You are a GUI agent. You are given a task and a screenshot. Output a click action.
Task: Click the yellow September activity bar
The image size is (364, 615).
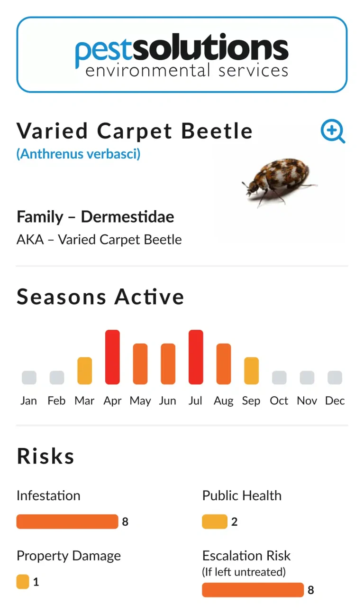tap(251, 371)
